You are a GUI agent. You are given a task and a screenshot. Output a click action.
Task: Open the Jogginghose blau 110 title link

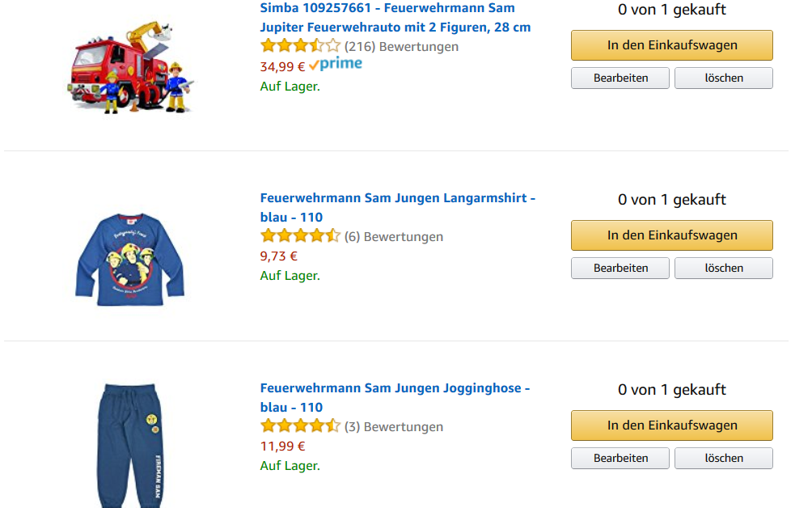395,398
